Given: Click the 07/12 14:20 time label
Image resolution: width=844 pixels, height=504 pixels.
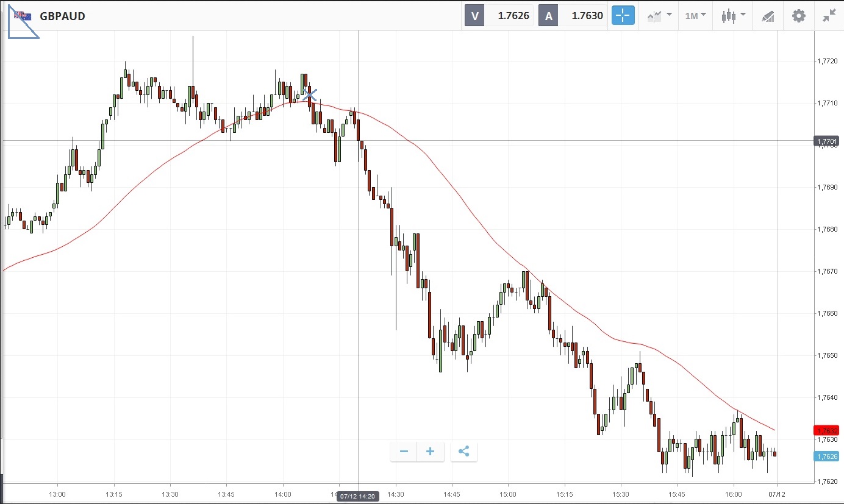Looking at the screenshot, I should [358, 497].
